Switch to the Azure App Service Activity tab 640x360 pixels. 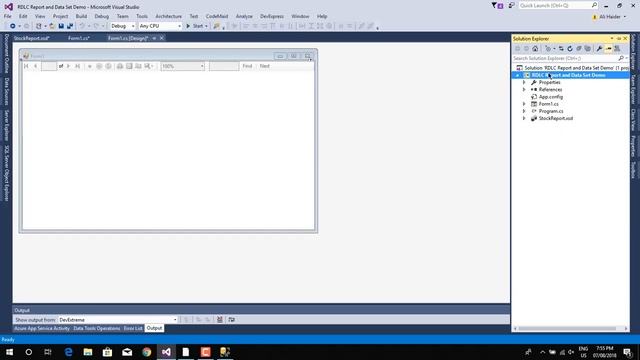pos(42,328)
